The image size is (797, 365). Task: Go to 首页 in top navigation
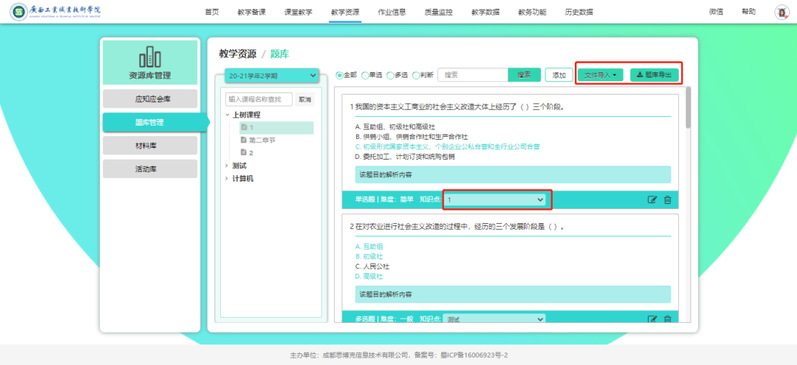pos(212,12)
